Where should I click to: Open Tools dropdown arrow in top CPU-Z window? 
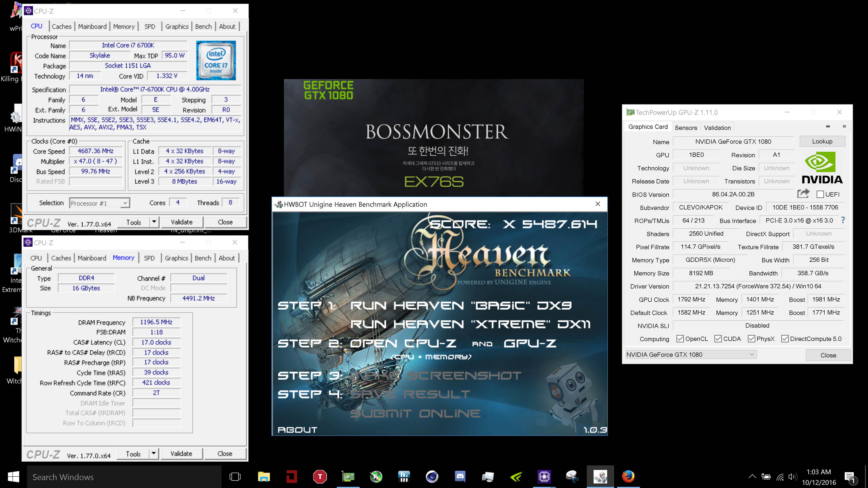point(154,222)
